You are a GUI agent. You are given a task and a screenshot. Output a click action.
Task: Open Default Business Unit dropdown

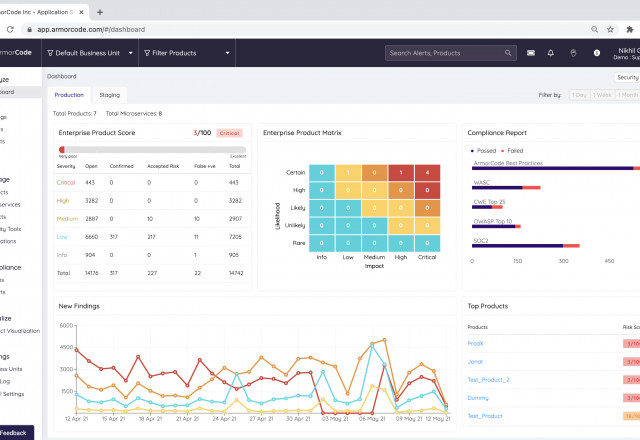click(x=90, y=53)
